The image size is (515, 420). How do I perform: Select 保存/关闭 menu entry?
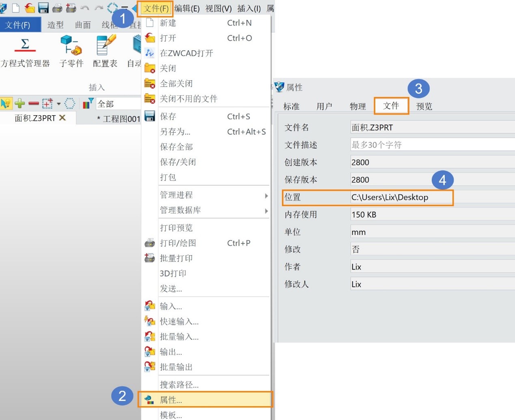click(206, 162)
